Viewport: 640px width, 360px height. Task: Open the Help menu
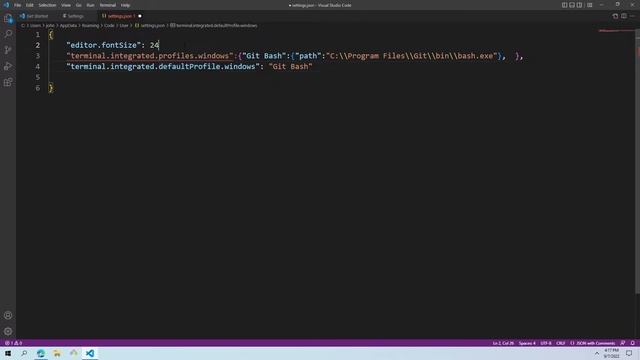point(125,5)
